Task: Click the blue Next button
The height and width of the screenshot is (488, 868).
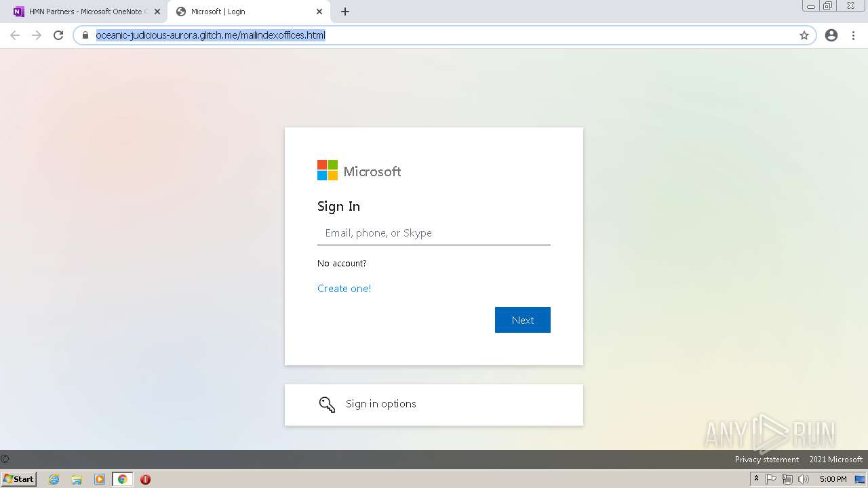Action: (523, 320)
